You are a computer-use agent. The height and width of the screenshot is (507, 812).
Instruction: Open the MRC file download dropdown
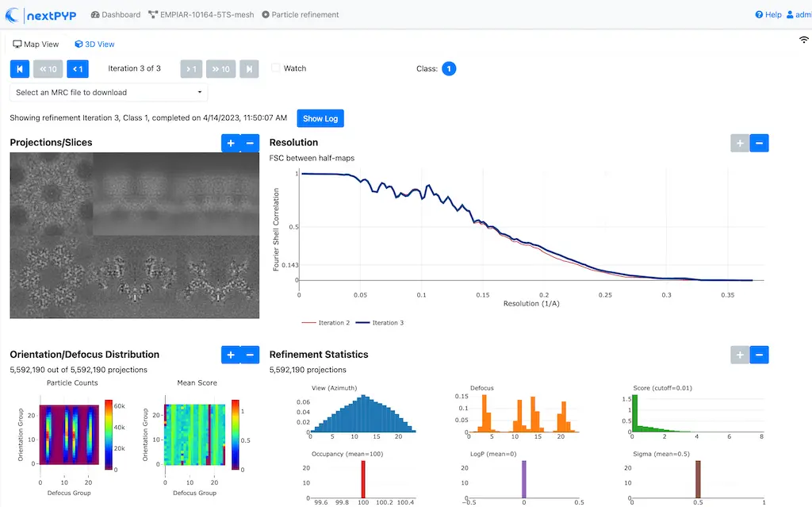109,93
